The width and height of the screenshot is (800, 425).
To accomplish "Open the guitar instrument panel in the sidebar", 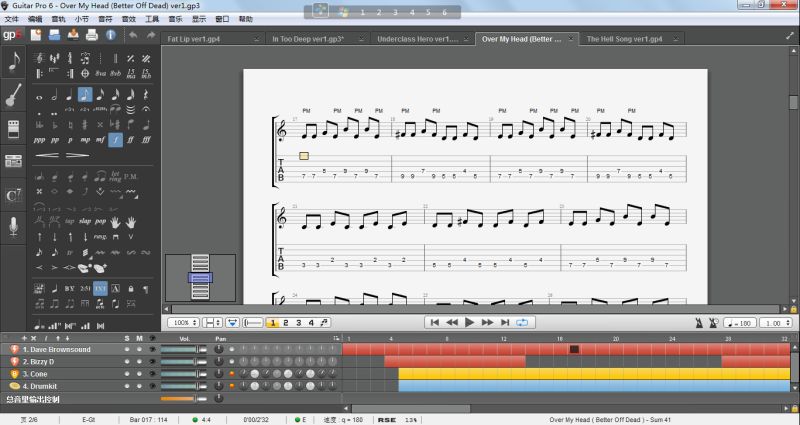I will pos(14,96).
